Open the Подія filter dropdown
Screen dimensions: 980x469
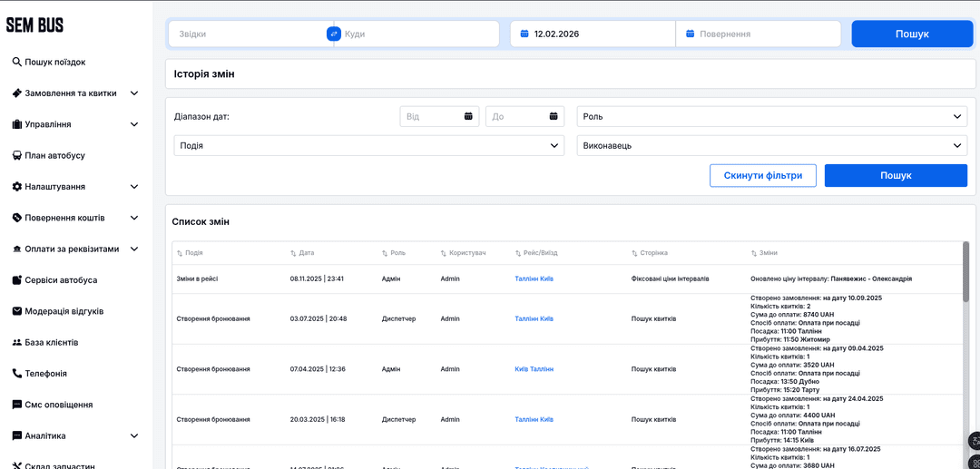click(369, 145)
